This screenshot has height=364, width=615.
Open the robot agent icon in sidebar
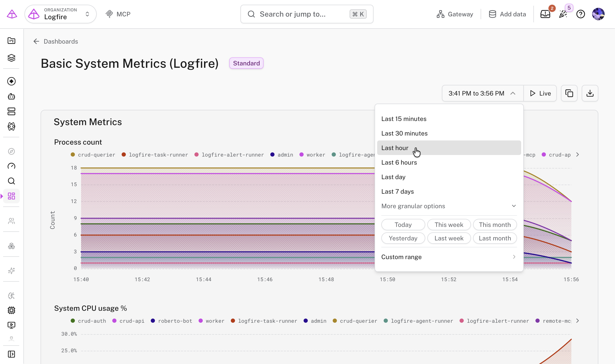11,96
